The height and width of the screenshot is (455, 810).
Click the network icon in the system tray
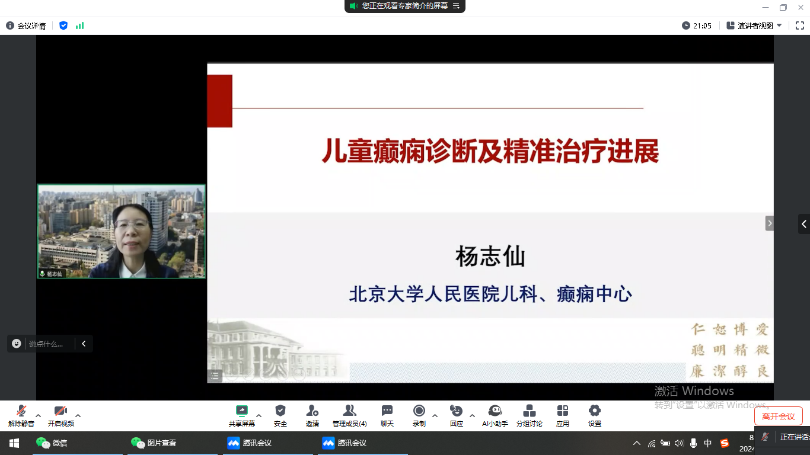click(x=652, y=443)
